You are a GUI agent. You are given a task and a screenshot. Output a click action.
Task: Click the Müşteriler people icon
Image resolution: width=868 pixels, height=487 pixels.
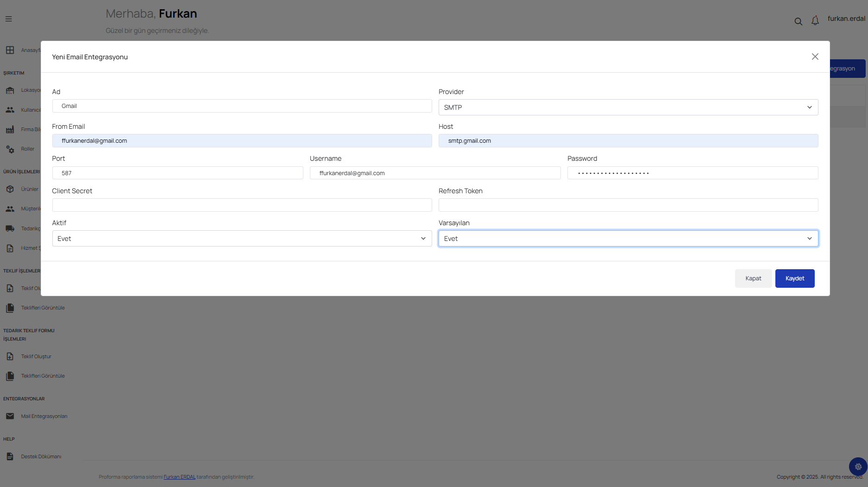point(10,209)
